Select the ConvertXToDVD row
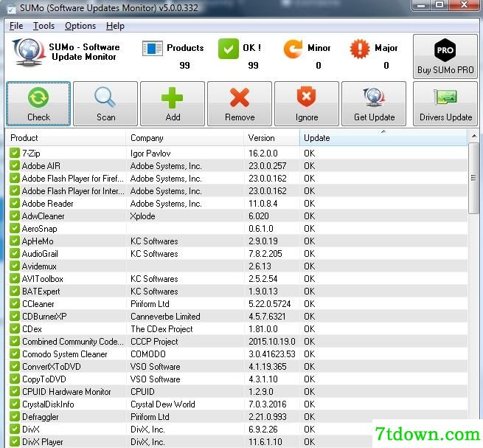 (237, 367)
